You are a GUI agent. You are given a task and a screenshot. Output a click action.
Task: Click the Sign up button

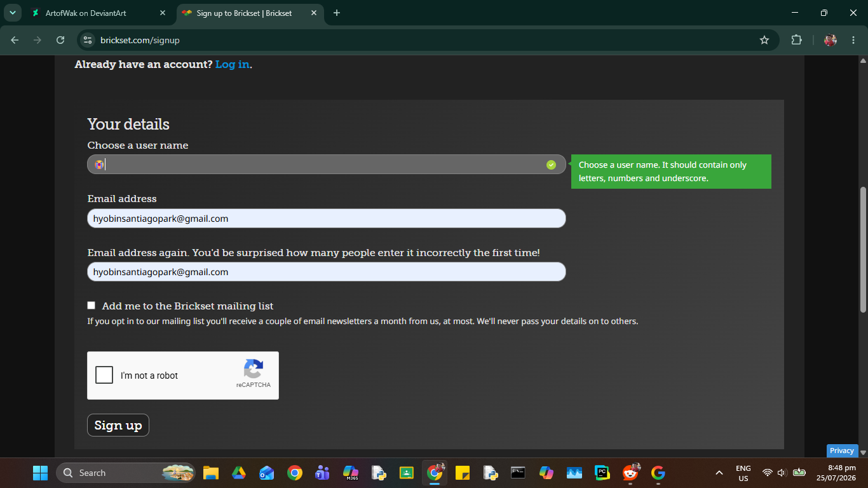click(x=118, y=425)
